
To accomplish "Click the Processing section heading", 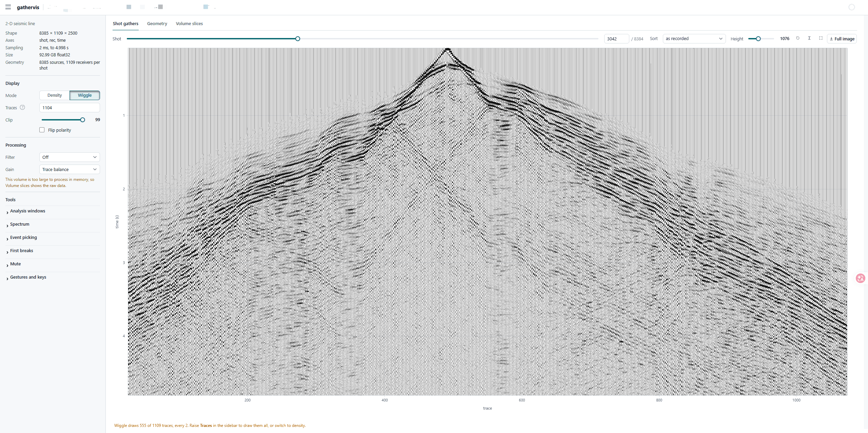I will point(16,145).
